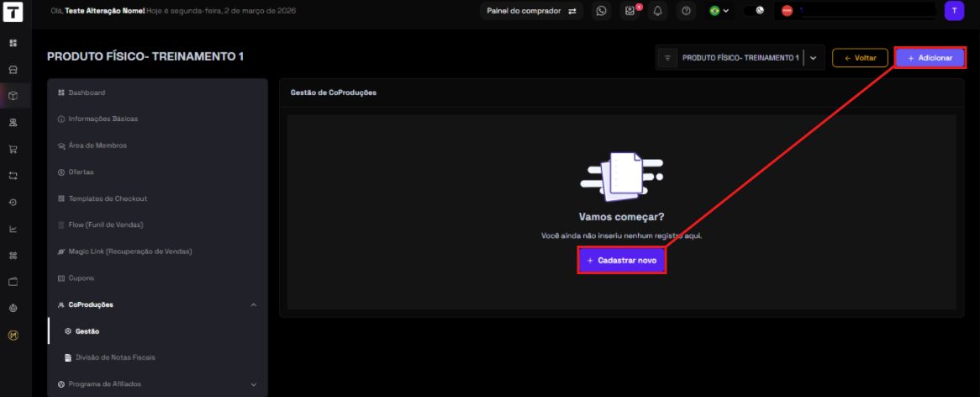The image size is (980, 397).
Task: Open the help question mark icon
Action: point(687,11)
